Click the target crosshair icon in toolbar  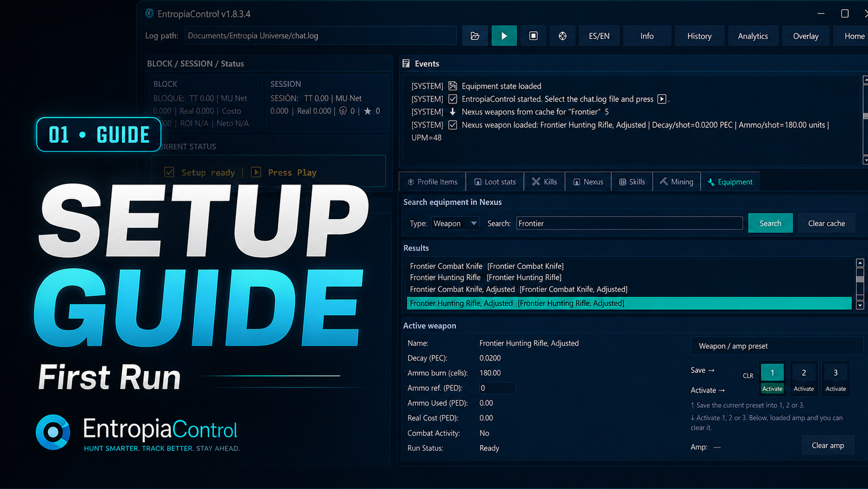click(x=562, y=36)
